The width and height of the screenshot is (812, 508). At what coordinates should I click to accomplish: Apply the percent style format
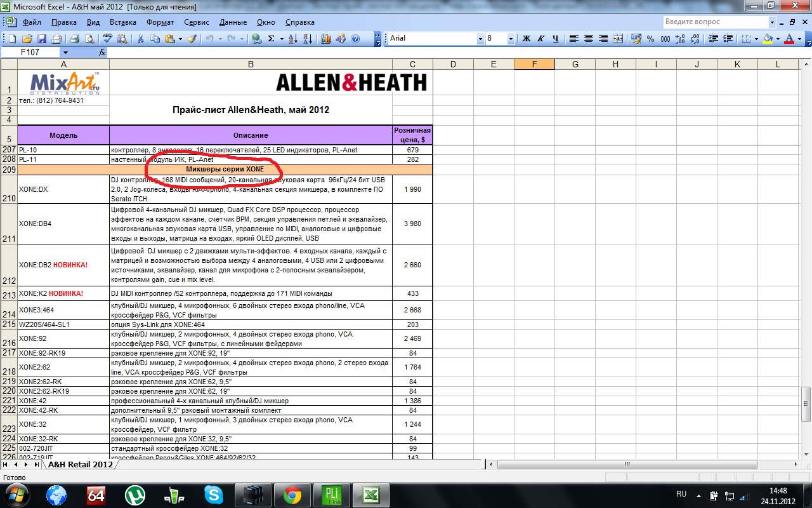point(651,39)
